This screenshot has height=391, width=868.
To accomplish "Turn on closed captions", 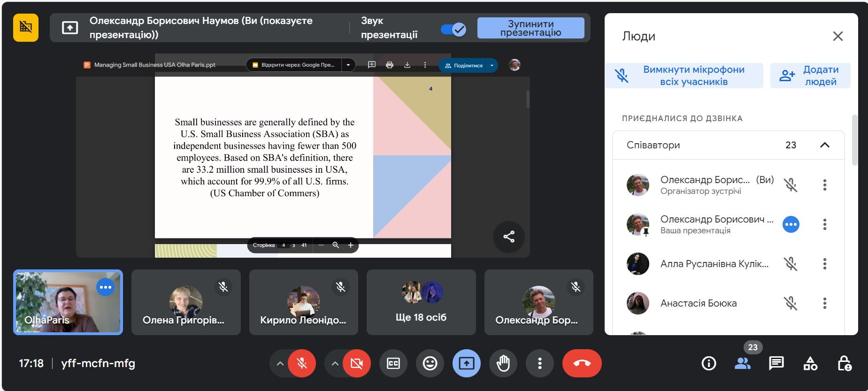I will click(x=393, y=363).
